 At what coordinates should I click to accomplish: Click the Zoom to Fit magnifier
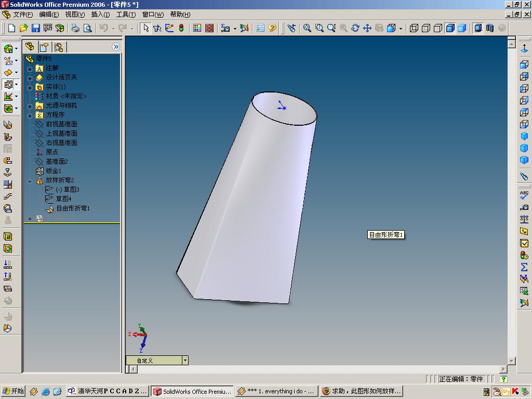pyautogui.click(x=307, y=28)
